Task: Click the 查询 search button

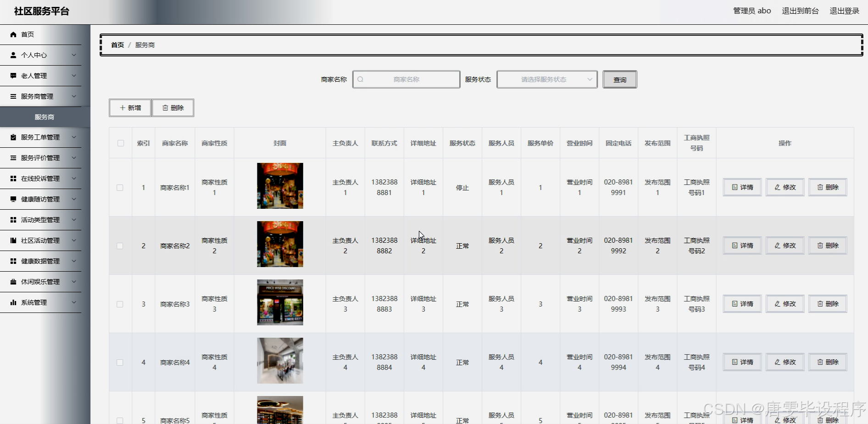Action: click(x=620, y=79)
